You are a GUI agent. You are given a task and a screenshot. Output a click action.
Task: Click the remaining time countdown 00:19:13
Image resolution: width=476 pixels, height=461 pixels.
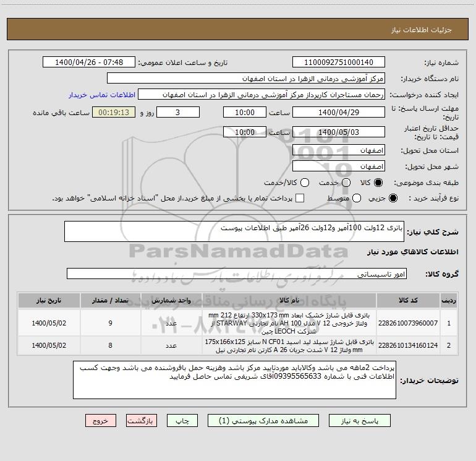[x=114, y=112]
